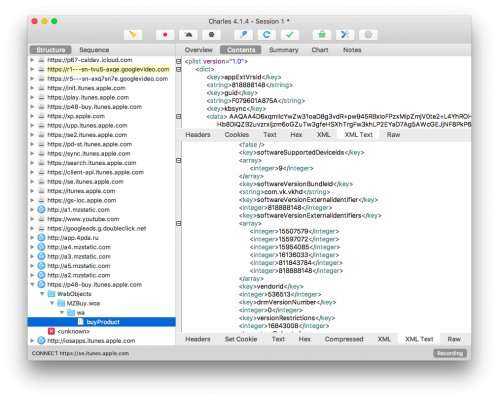Image resolution: width=499 pixels, height=400 pixels.
Task: Switch to the Sequence tab
Action: tap(94, 50)
